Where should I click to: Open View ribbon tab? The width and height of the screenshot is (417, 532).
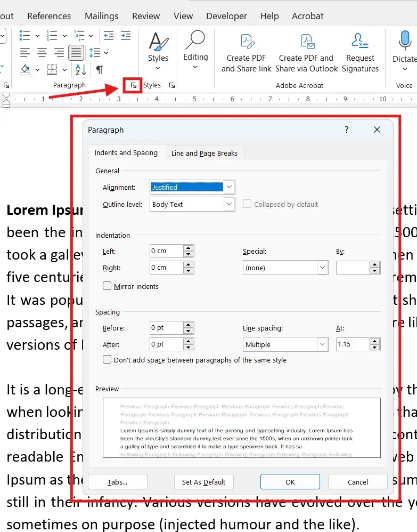click(x=183, y=16)
